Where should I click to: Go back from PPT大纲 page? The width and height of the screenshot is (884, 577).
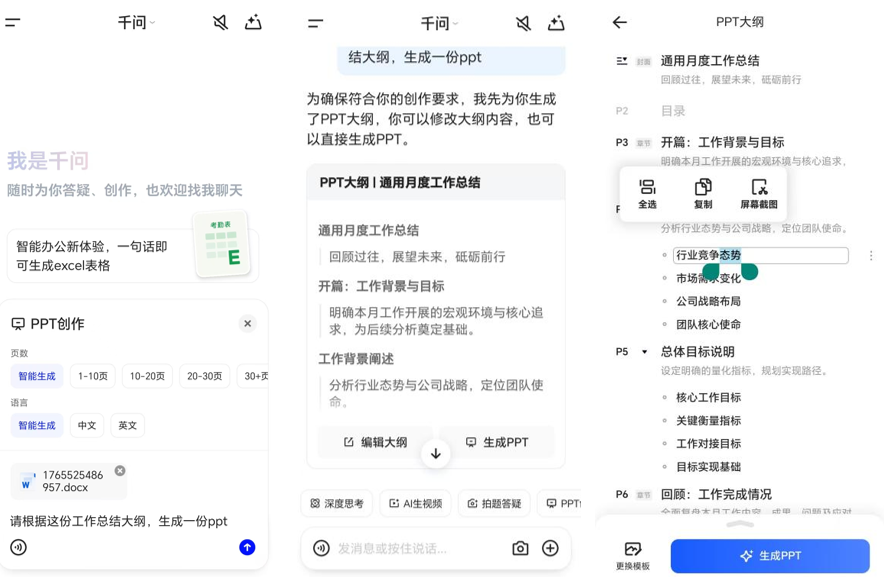pyautogui.click(x=620, y=22)
